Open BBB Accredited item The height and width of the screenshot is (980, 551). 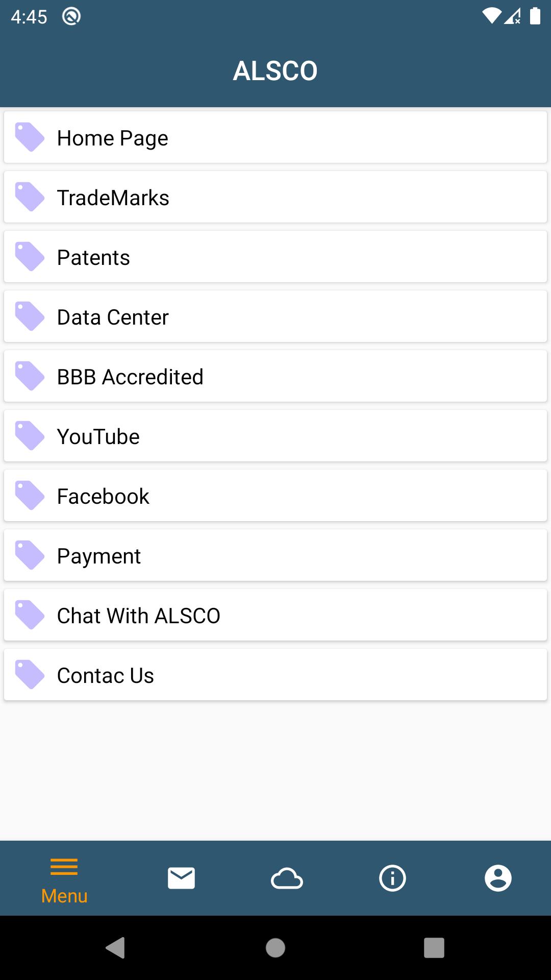click(275, 376)
